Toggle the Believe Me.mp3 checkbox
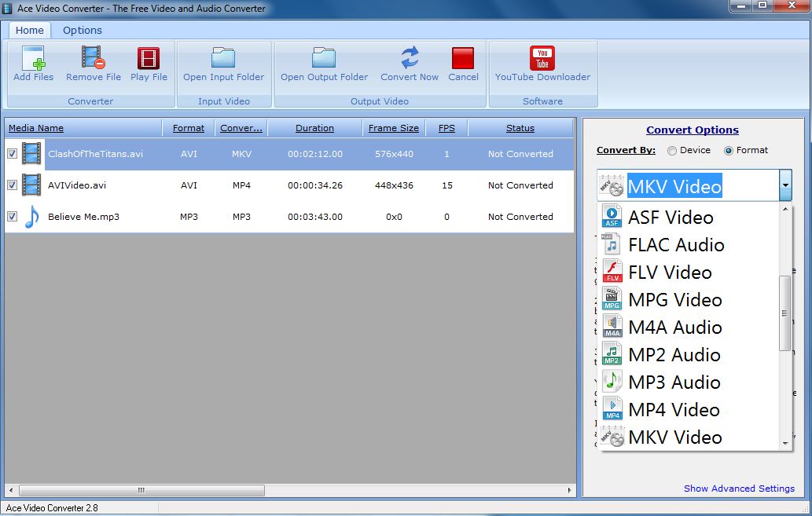This screenshot has width=812, height=516. (x=12, y=217)
